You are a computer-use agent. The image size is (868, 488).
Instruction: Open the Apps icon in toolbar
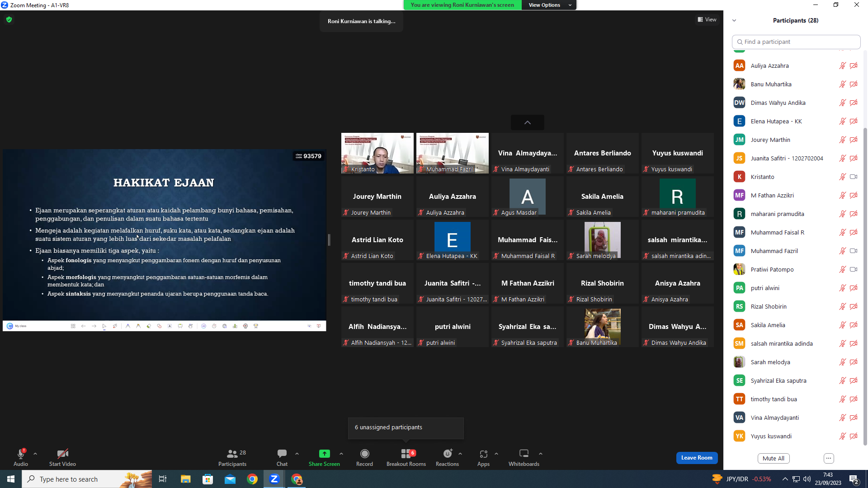click(x=483, y=454)
